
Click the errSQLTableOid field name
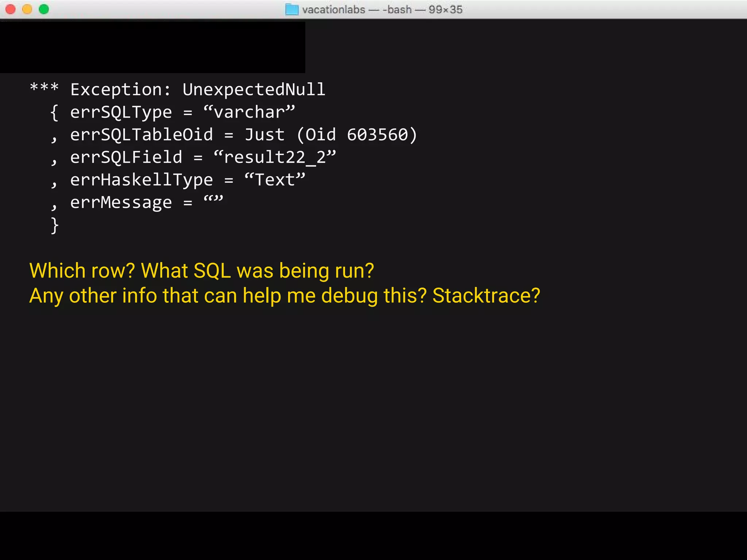click(141, 135)
